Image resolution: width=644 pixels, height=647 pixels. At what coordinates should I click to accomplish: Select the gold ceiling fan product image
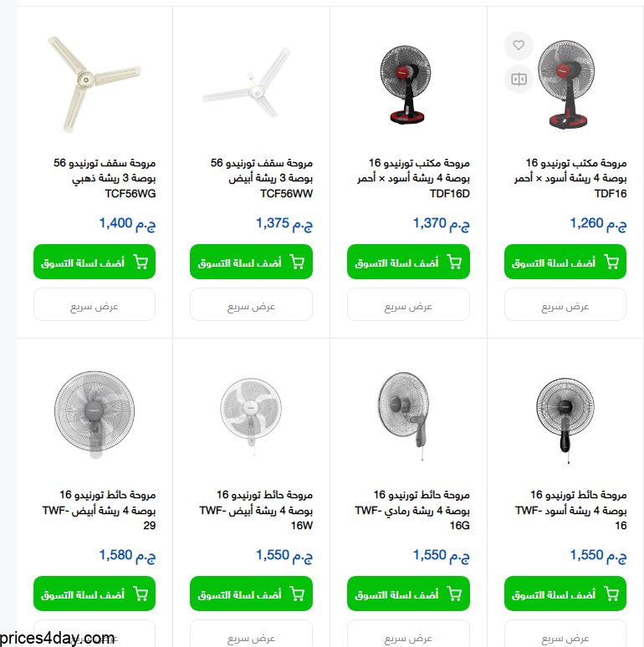(95, 84)
